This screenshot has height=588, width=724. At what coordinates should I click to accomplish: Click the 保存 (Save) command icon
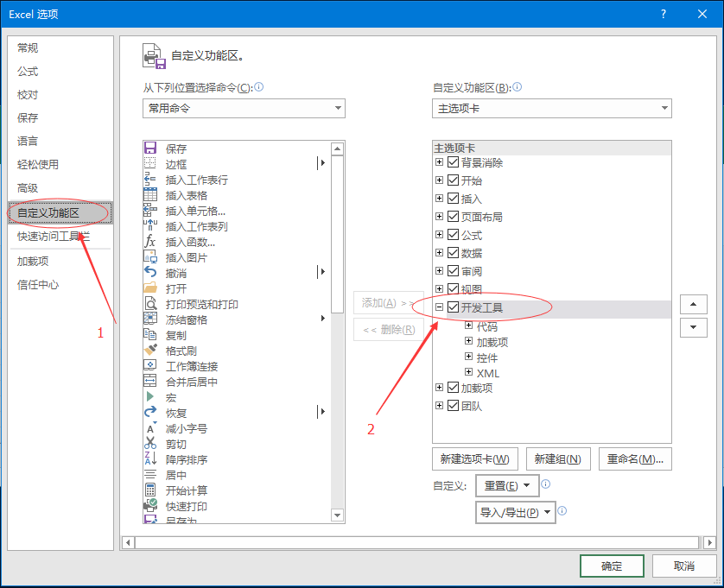point(150,149)
